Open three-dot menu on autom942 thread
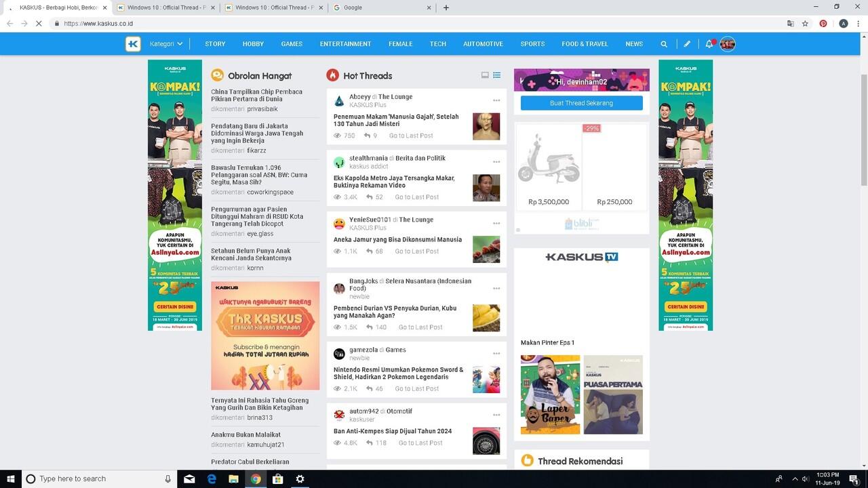Viewport: 868px width, 488px height. click(496, 415)
